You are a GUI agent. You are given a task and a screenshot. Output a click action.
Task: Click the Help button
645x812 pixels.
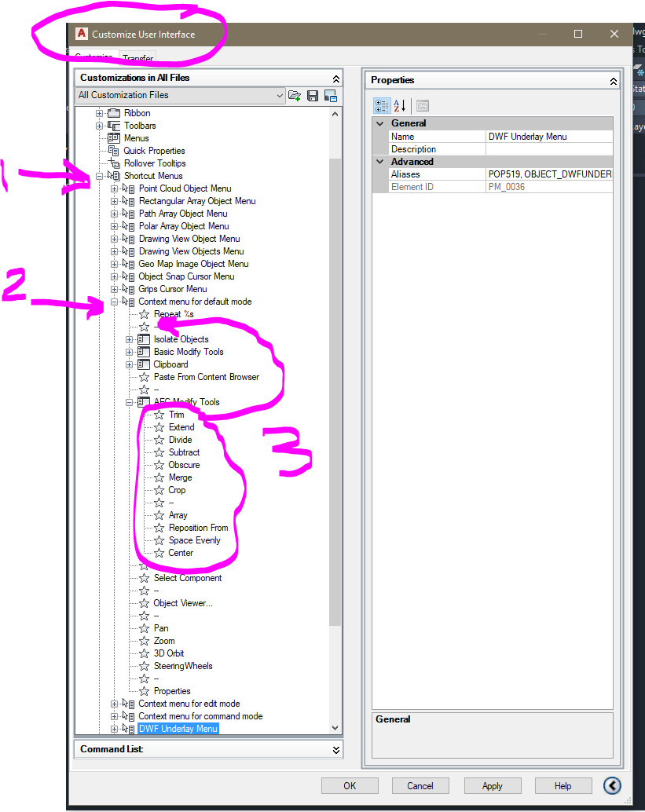pos(563,785)
